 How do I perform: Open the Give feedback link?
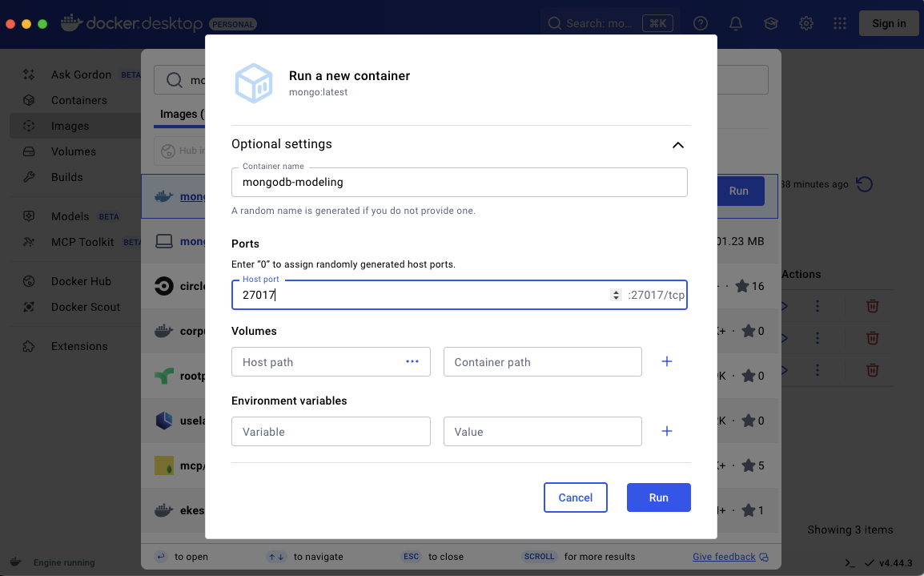(723, 556)
